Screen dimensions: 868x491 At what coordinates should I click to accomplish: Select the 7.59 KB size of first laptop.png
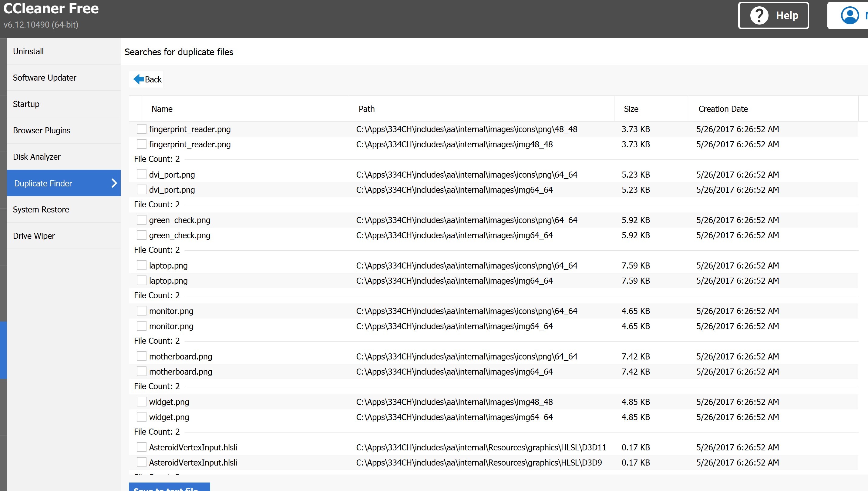pos(636,266)
